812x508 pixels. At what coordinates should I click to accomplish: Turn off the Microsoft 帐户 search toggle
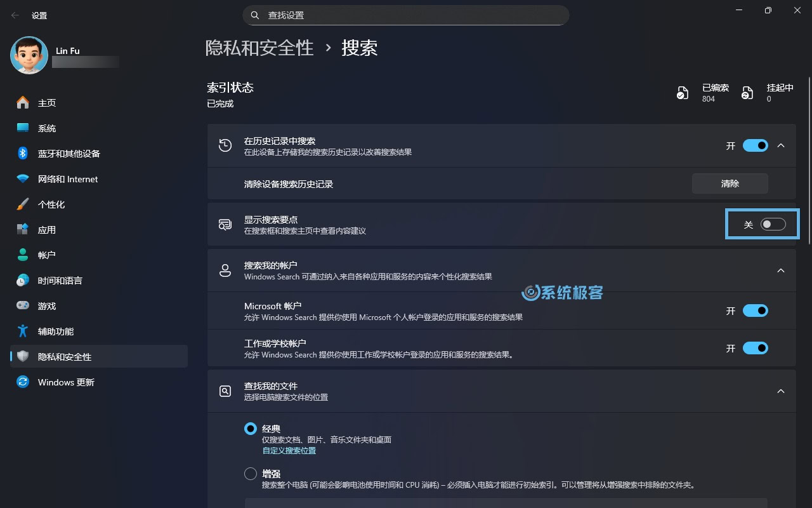coord(755,311)
